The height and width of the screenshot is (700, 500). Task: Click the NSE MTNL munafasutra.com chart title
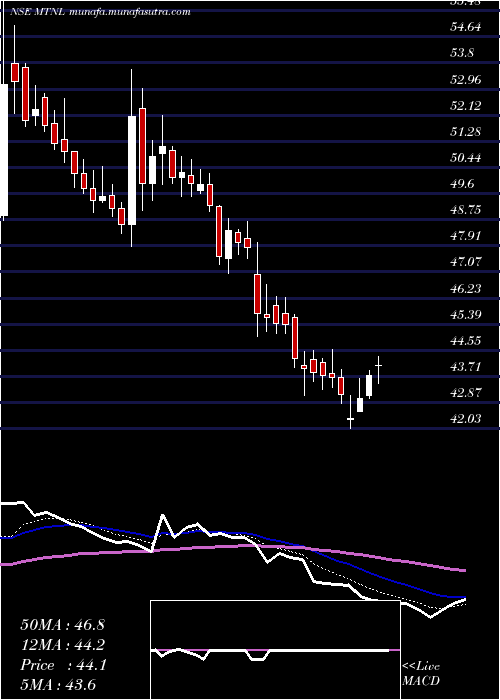click(100, 12)
